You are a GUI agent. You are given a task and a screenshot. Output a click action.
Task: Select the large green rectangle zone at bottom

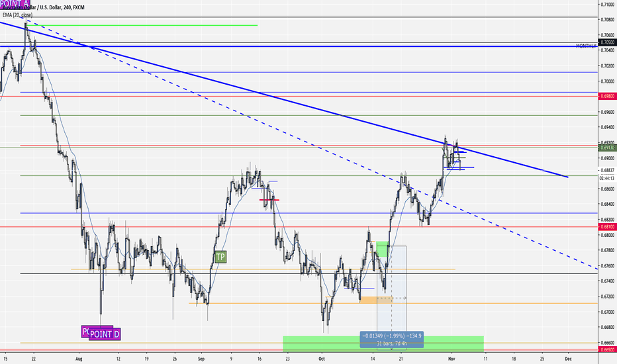click(383, 344)
